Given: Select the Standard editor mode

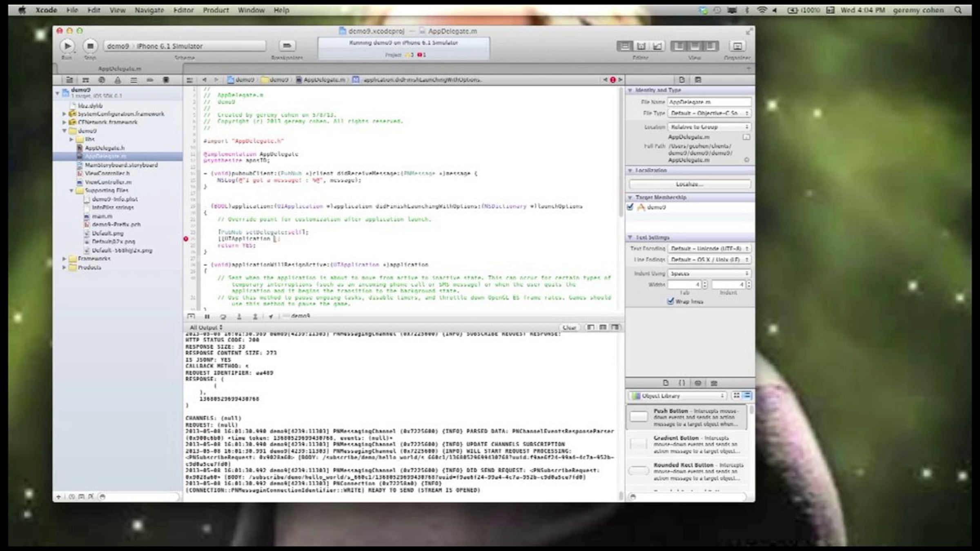Looking at the screenshot, I should (625, 46).
